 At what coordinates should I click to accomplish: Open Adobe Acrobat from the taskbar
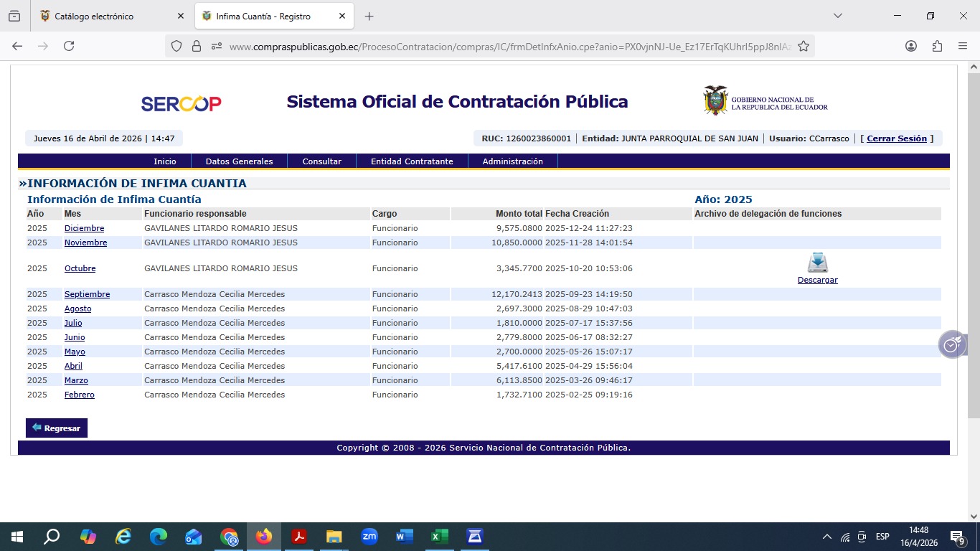[x=299, y=537]
